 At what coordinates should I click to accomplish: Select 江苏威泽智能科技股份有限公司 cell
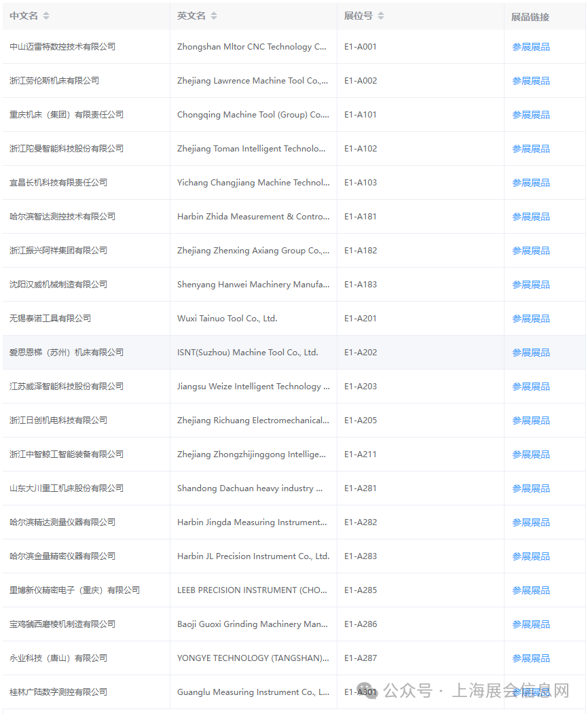coord(67,386)
